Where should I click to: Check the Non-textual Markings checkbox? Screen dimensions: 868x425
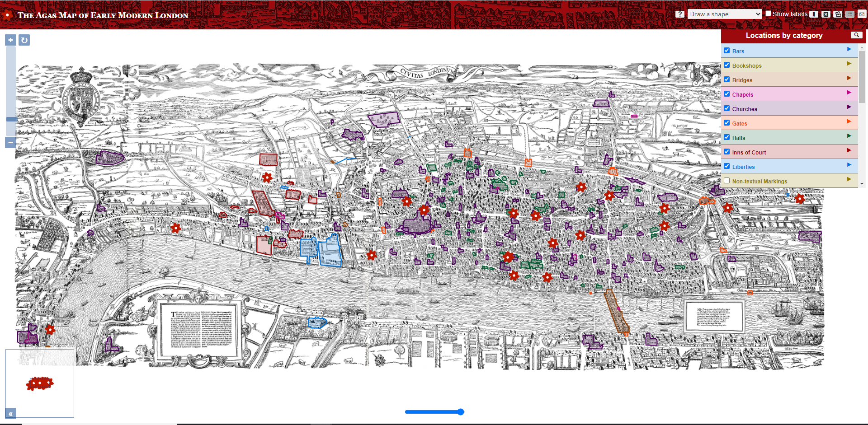[727, 181]
